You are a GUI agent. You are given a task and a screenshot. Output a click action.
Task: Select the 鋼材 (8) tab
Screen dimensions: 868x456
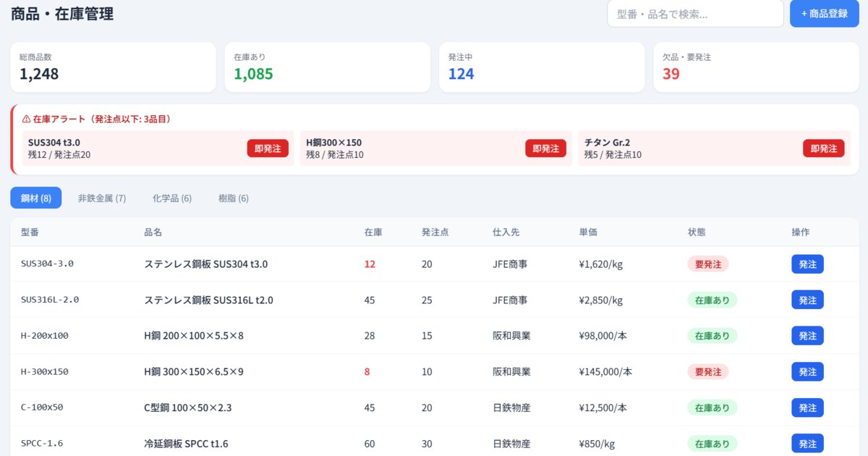pyautogui.click(x=36, y=198)
